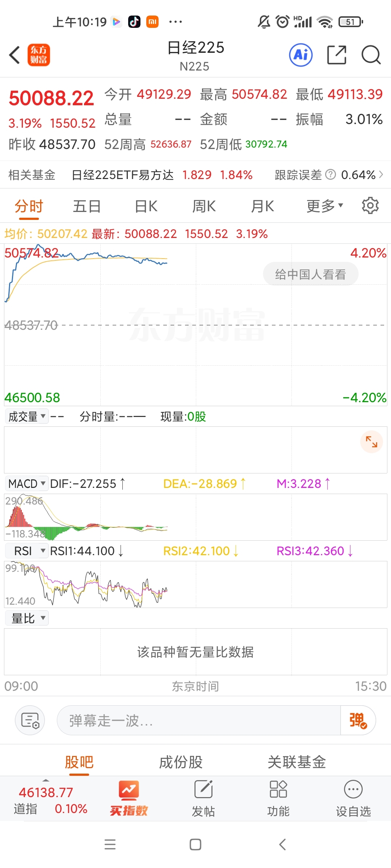Screen dimensions: 391x868
Task: Toggle danmaku with the 弹 button
Action: pos(358,720)
